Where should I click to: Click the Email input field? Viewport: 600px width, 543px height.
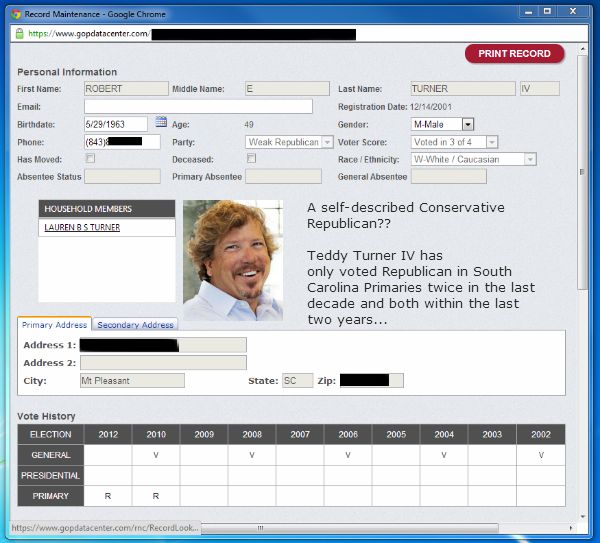point(198,106)
